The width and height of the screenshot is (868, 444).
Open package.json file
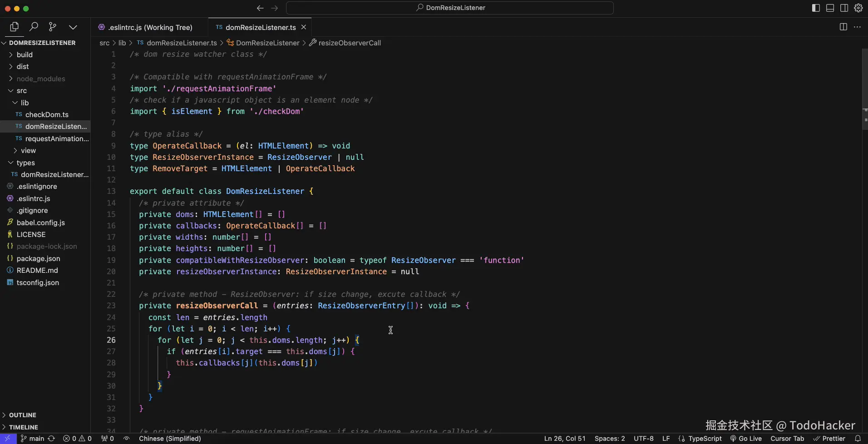pyautogui.click(x=45, y=259)
